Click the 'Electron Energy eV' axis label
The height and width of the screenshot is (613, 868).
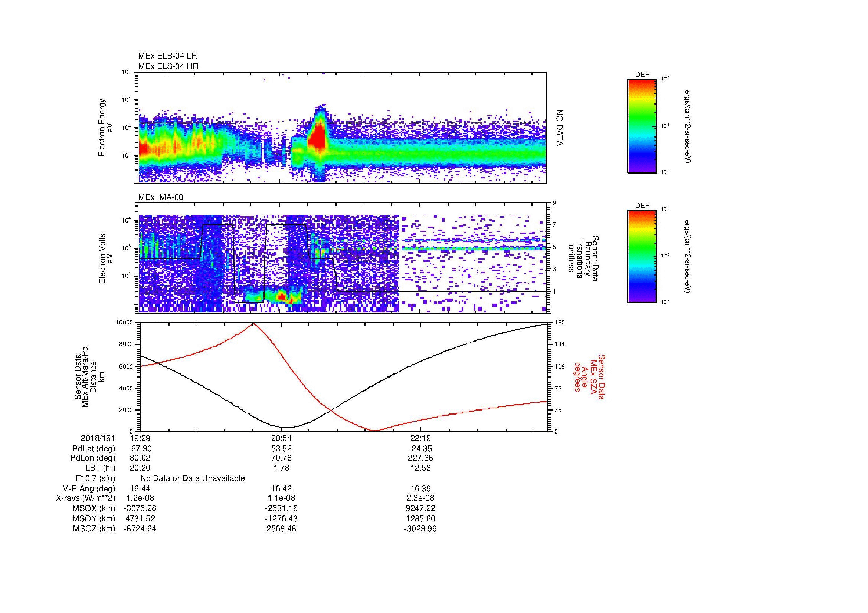(x=106, y=128)
